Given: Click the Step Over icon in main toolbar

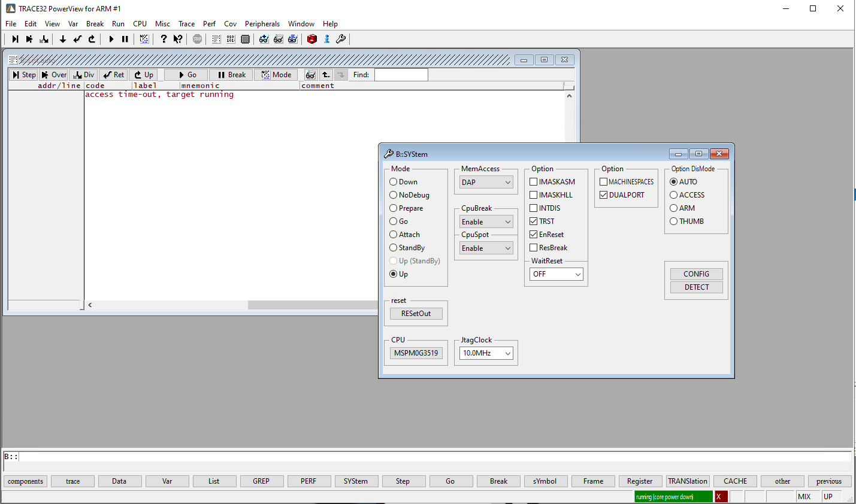Looking at the screenshot, I should point(29,39).
